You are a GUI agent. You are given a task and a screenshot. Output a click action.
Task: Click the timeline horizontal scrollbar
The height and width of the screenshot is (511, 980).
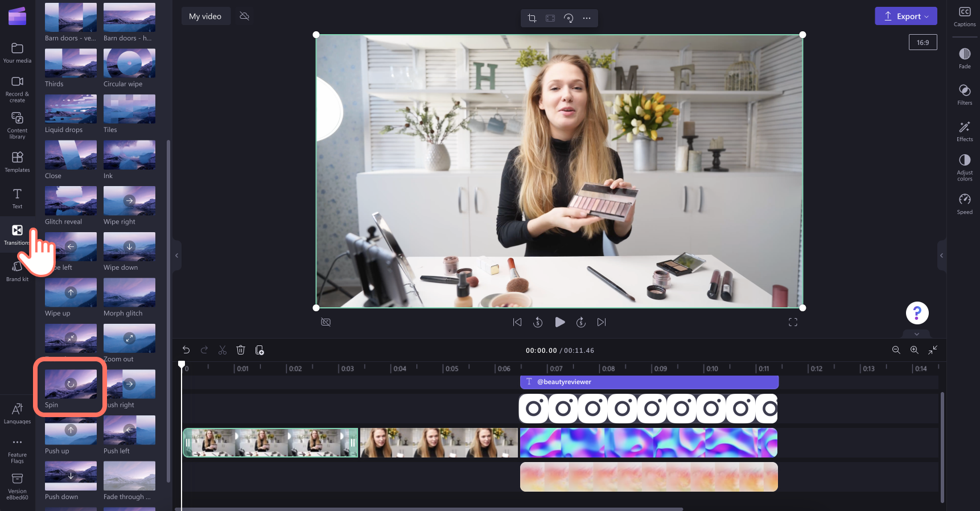429,509
